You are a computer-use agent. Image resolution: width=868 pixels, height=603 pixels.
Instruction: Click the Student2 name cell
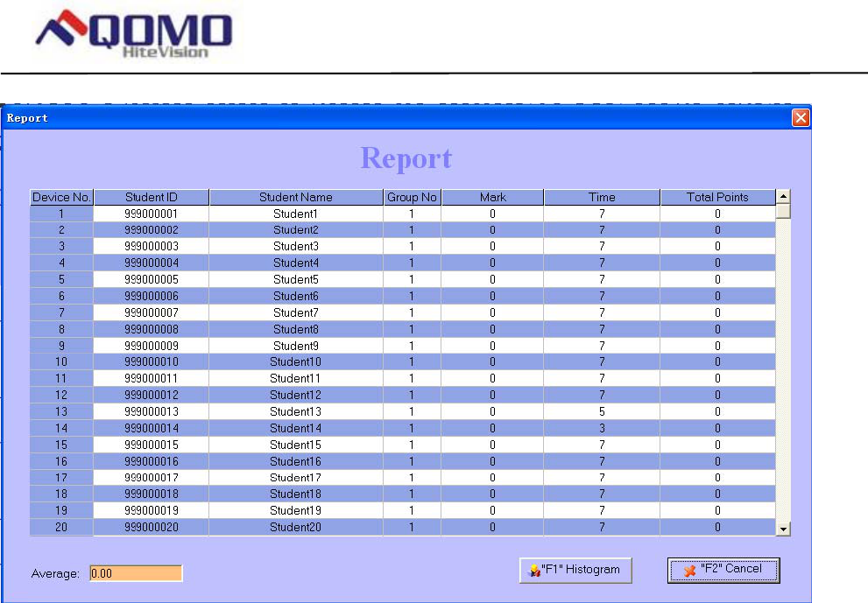[x=295, y=229]
